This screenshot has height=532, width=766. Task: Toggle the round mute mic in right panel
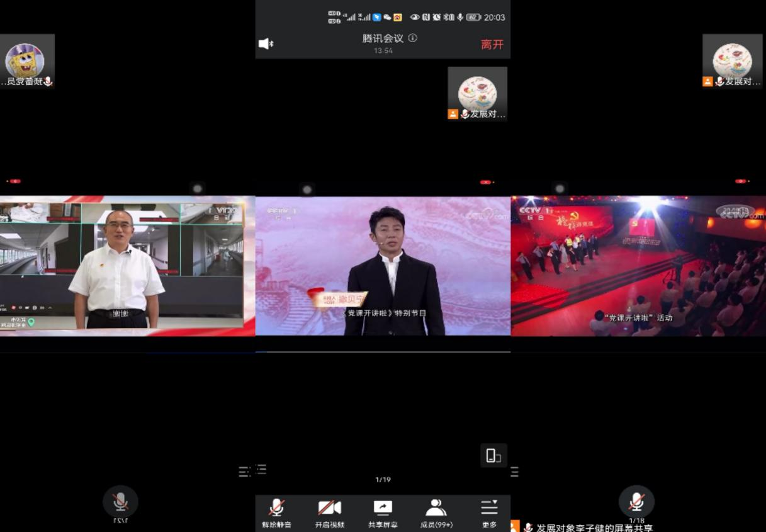(x=636, y=502)
